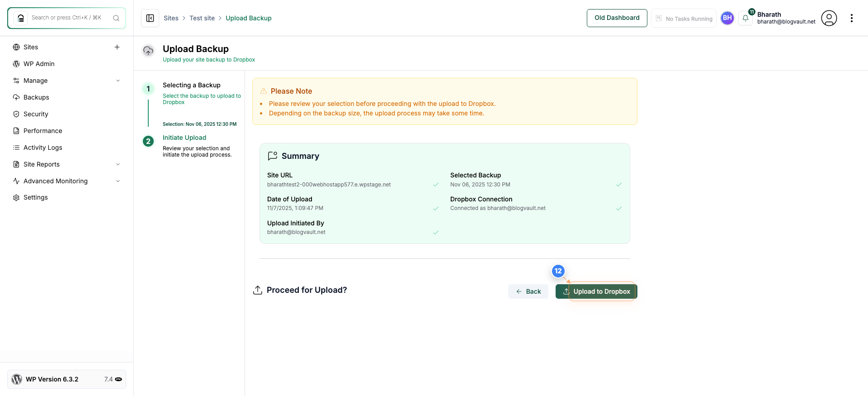Click the WordPress icon next to WP Admin
Screen dimensions: 868x396
click(16, 64)
